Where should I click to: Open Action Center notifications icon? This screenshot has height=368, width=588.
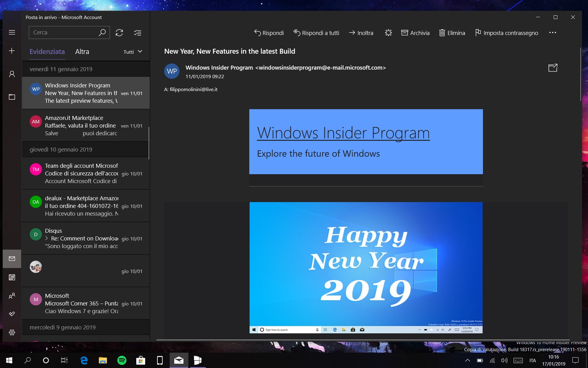[575, 360]
